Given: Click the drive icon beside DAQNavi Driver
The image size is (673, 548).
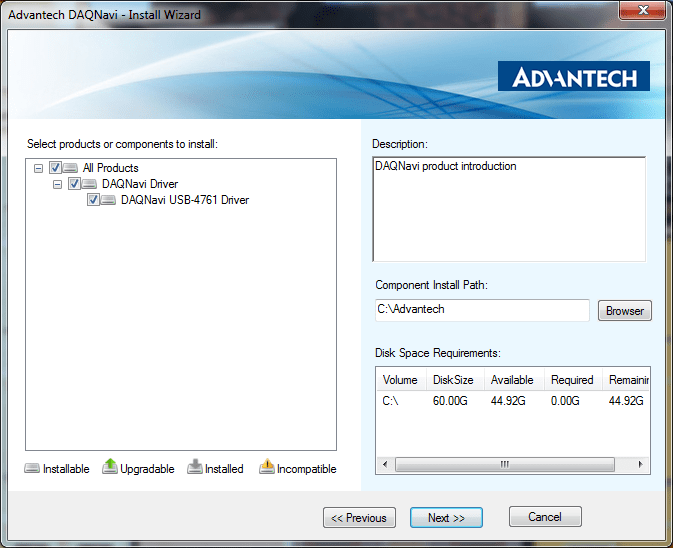Looking at the screenshot, I should coord(89,184).
